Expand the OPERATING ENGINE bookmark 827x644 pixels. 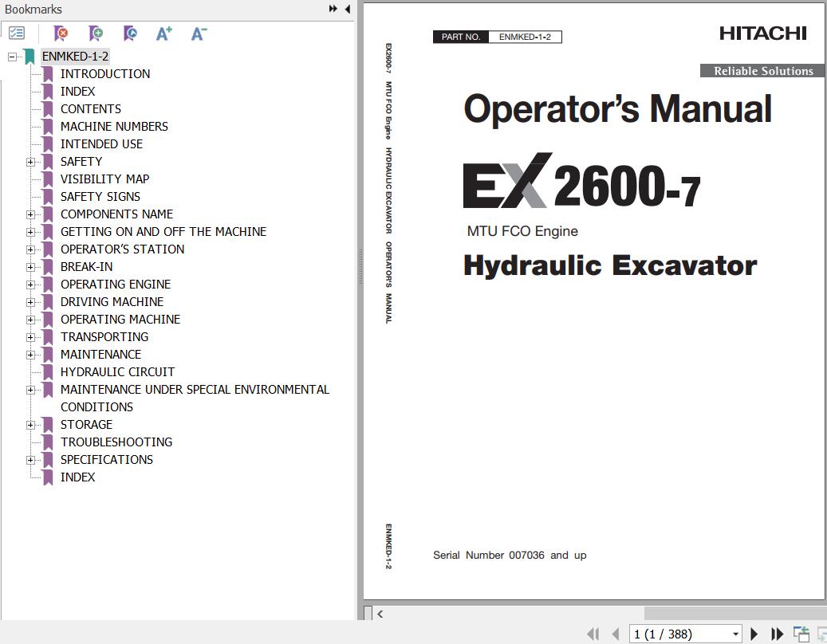coord(30,285)
